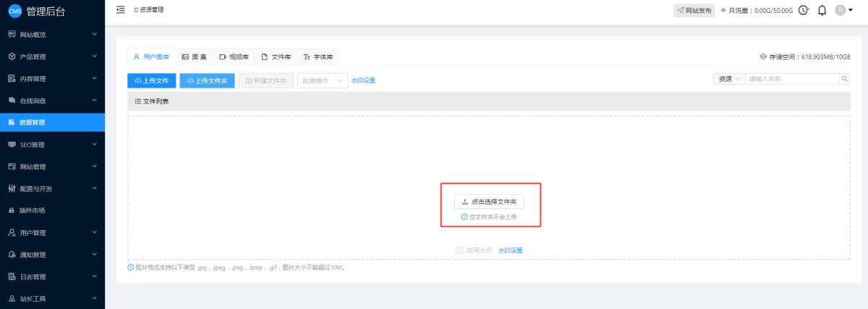Expand SEO管理 sidebar menu

tap(52, 145)
